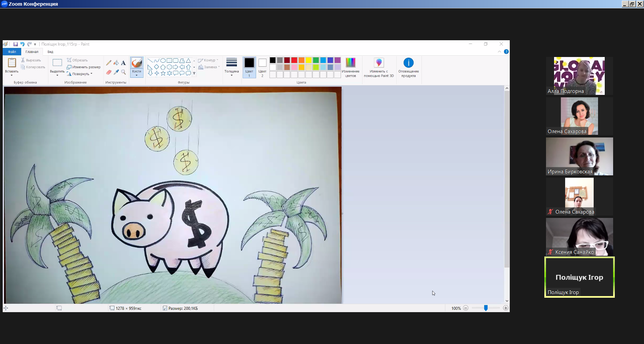Select Color 2 background toggle
The image size is (644, 344).
click(262, 67)
